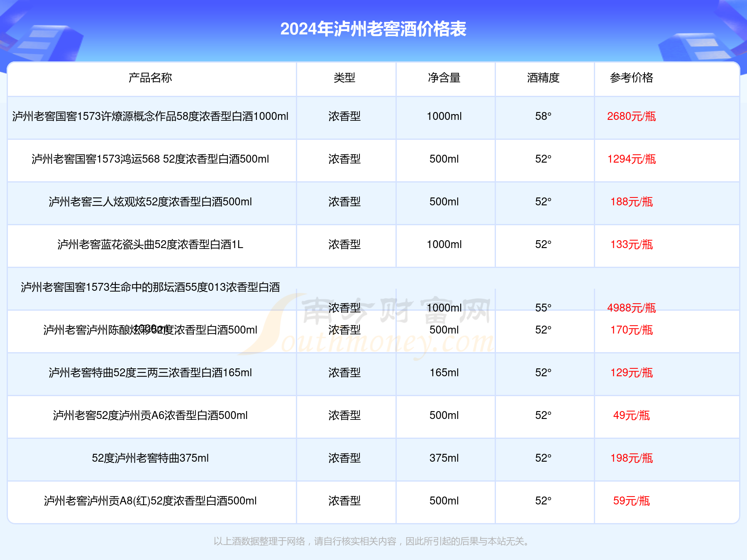Click the 55° alcohol value

tap(543, 308)
